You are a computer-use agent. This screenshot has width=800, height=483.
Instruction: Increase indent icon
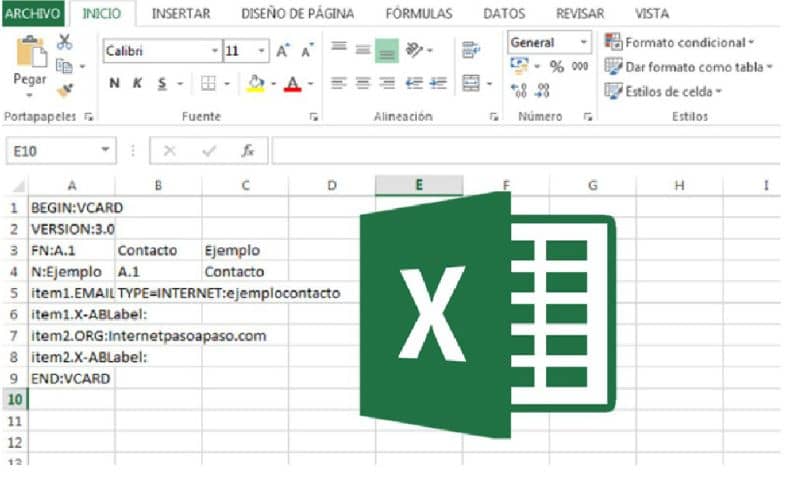pos(439,83)
